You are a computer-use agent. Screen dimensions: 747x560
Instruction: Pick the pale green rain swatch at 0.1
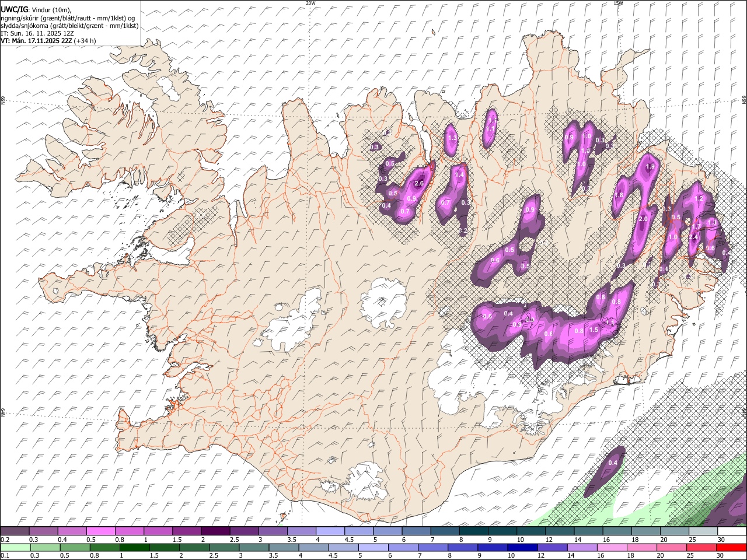click(x=16, y=547)
